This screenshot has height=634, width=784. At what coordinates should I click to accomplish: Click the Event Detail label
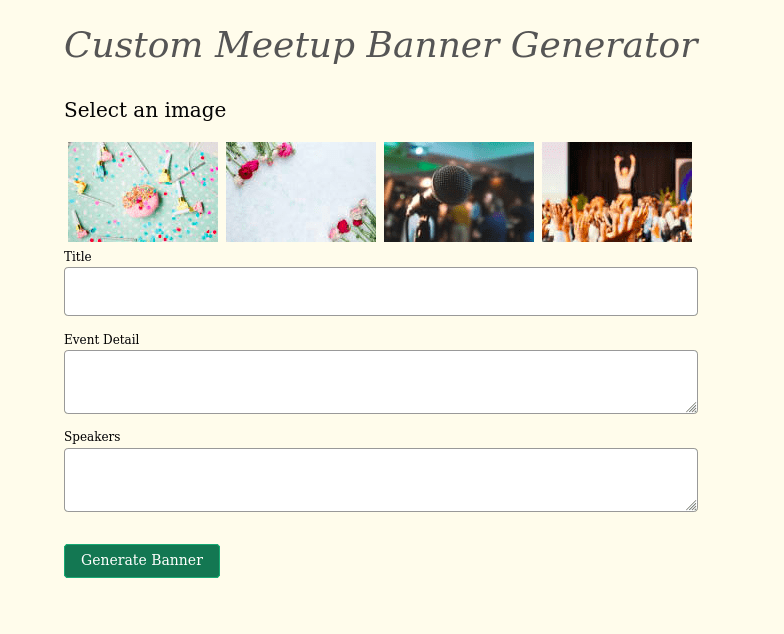101,340
